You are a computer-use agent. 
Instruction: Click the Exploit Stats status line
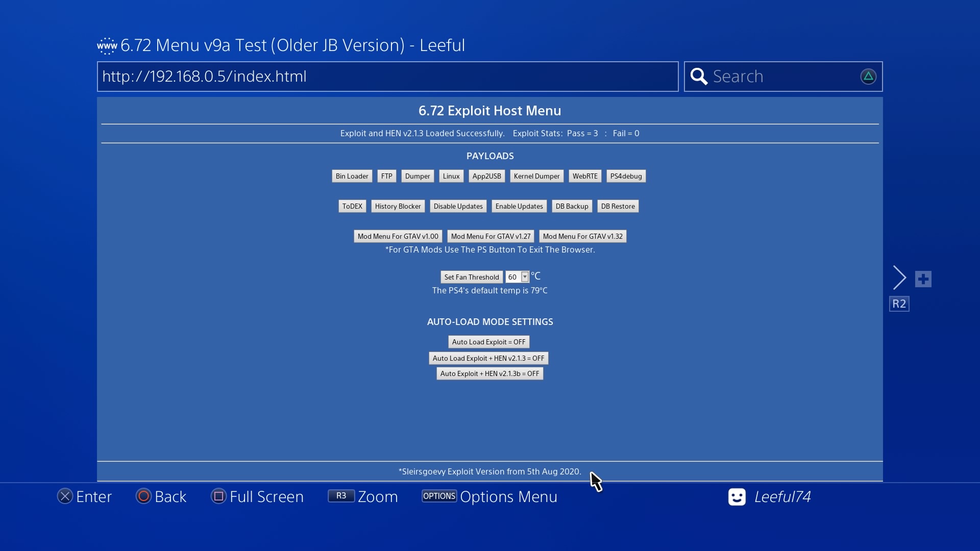coord(576,133)
